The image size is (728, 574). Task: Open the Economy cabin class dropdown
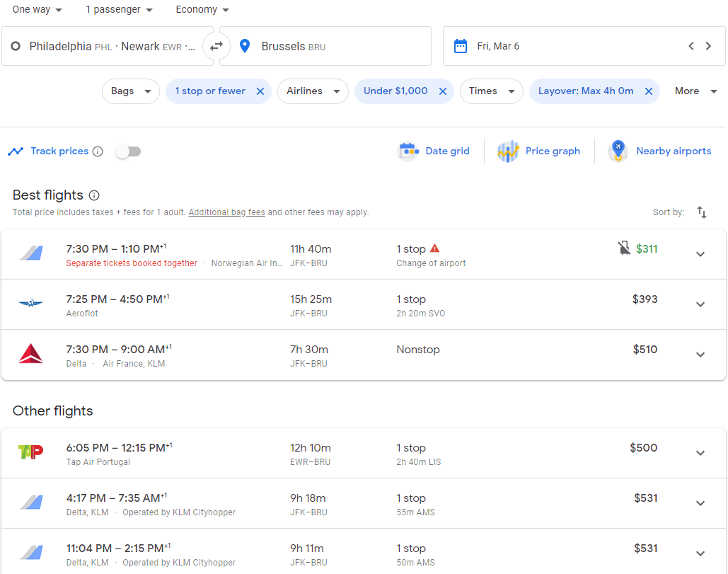coord(202,9)
